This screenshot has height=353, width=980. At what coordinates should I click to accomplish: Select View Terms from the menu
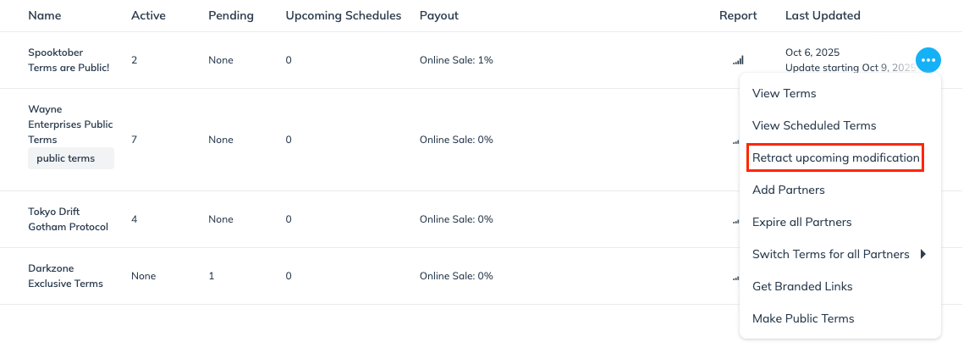(784, 93)
